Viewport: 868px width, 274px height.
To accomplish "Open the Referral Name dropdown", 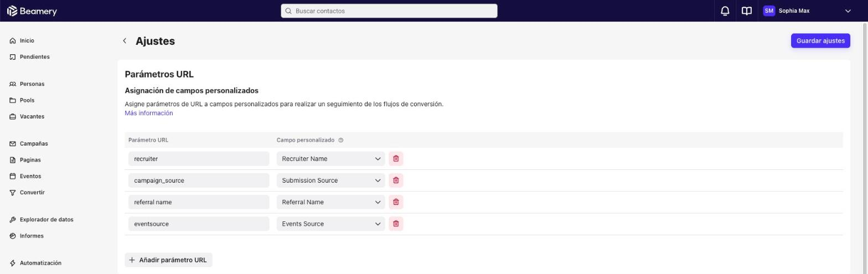I will tap(330, 202).
